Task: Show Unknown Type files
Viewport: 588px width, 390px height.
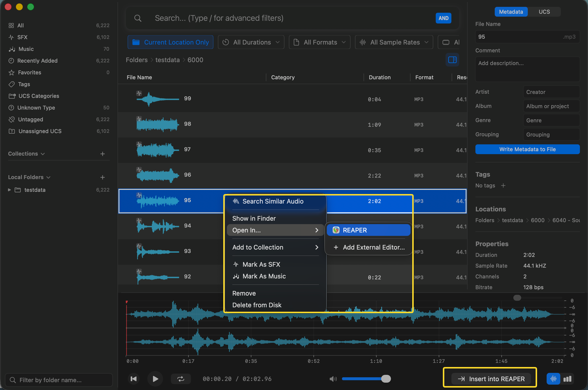Action: pos(59,108)
